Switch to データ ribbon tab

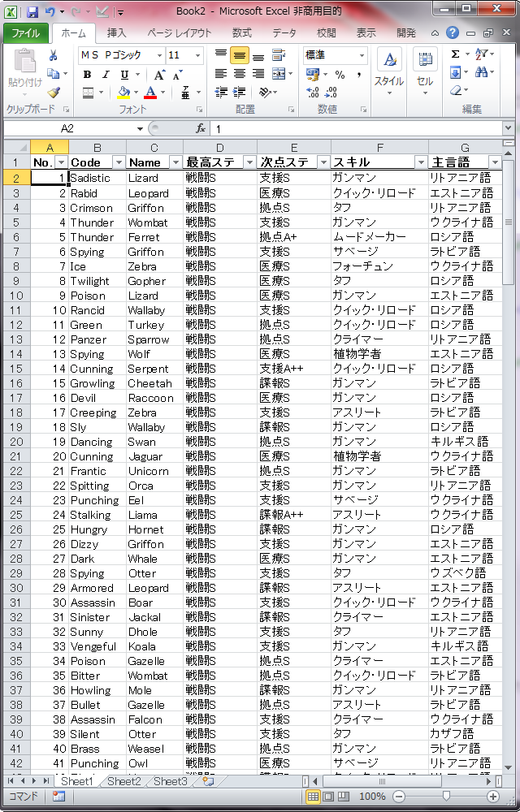284,33
